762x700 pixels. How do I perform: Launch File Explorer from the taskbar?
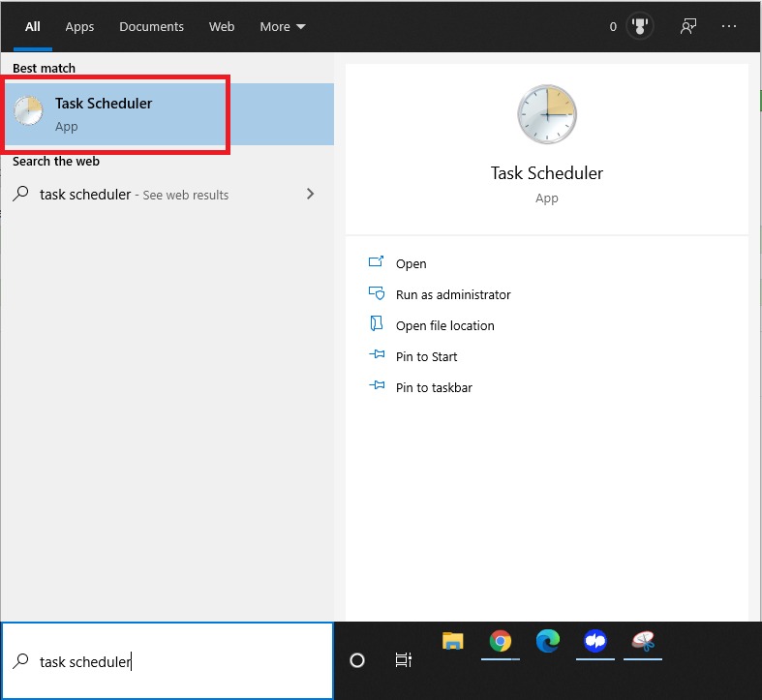[x=452, y=641]
